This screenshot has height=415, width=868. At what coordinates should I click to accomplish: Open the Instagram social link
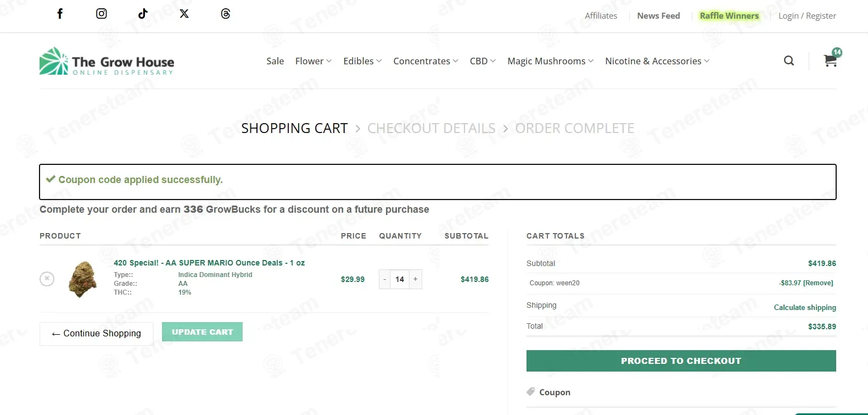tap(102, 14)
